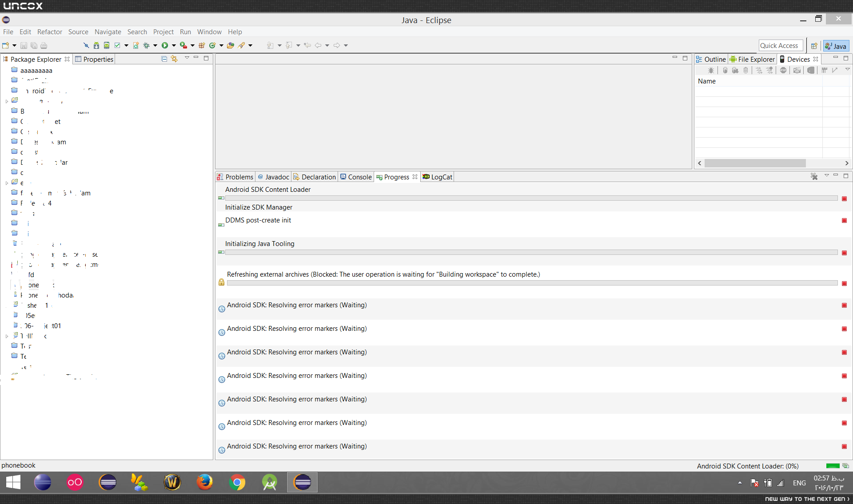Select the aaaaaaaaa project in Package Explorer

[x=36, y=70]
